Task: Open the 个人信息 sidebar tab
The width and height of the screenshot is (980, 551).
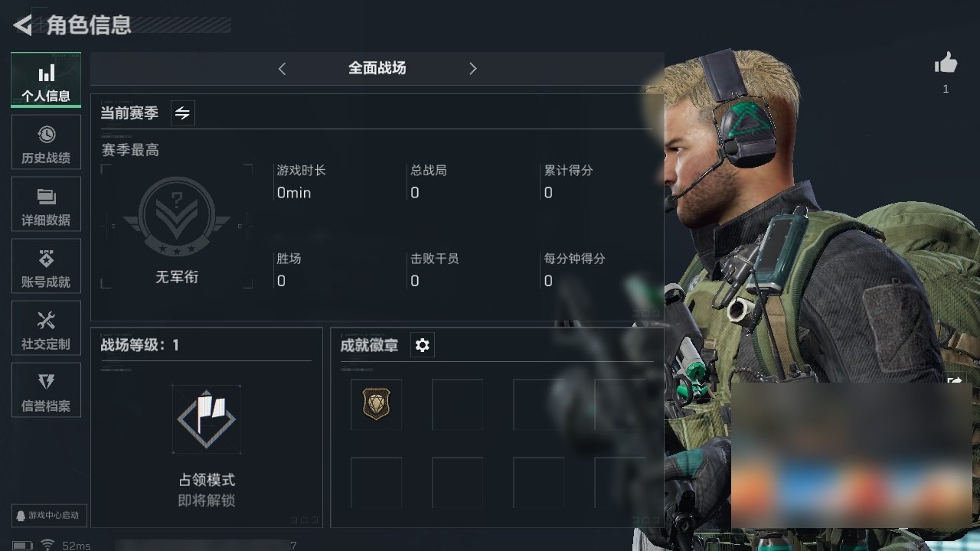Action: [46, 80]
